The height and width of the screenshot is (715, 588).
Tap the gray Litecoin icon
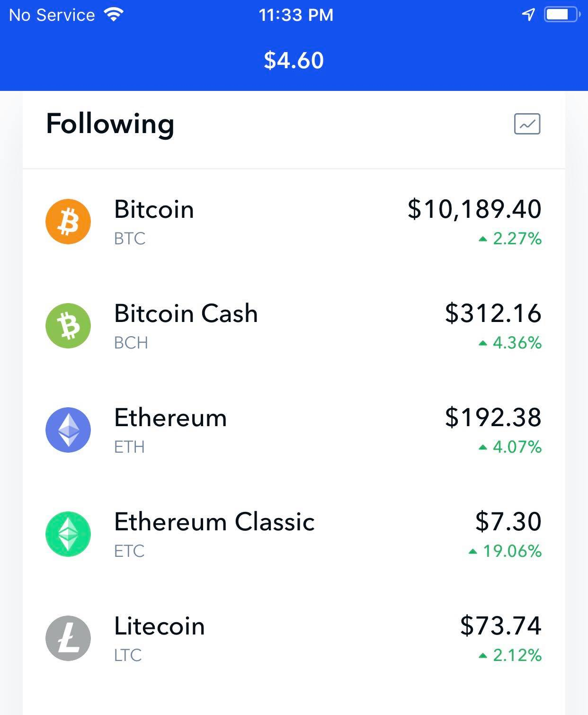(x=68, y=638)
